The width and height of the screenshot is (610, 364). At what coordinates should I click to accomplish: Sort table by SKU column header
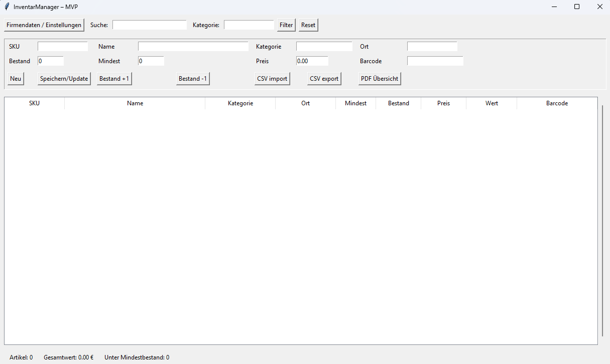(34, 103)
